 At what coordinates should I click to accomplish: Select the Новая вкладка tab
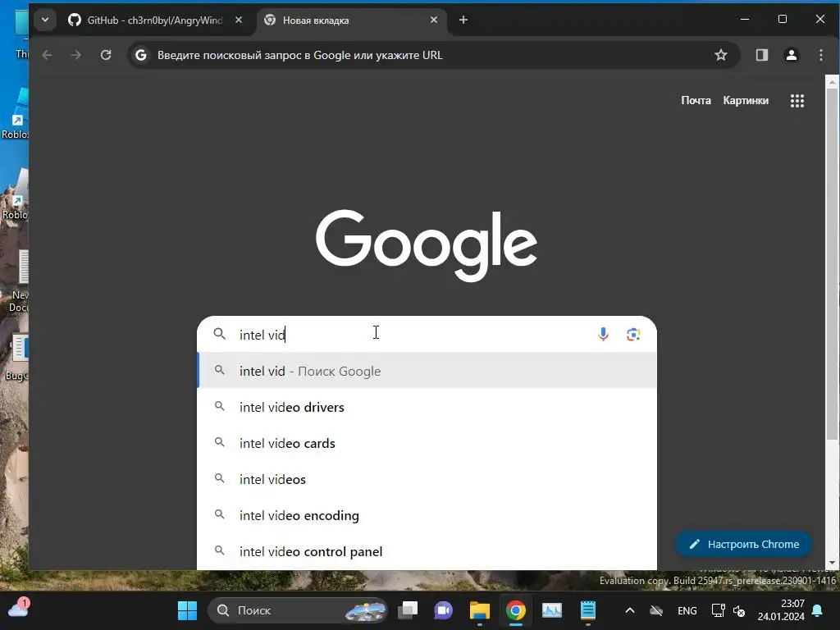(x=351, y=20)
